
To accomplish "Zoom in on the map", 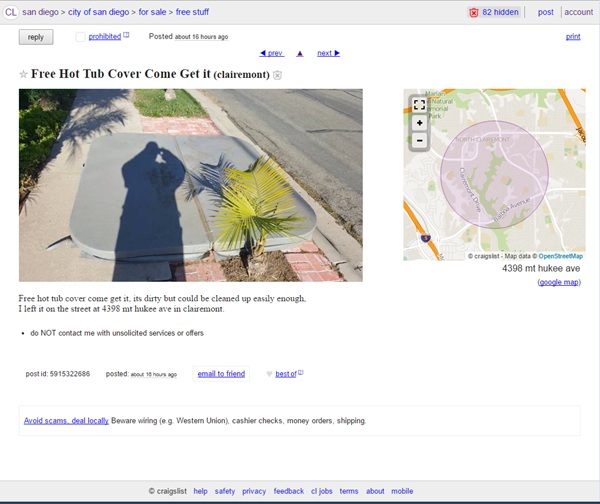I will click(x=419, y=123).
